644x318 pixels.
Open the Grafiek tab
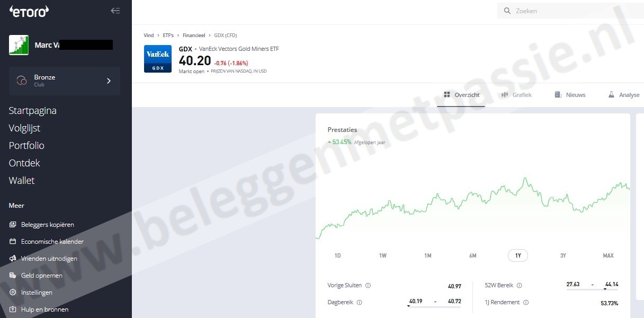pos(516,95)
